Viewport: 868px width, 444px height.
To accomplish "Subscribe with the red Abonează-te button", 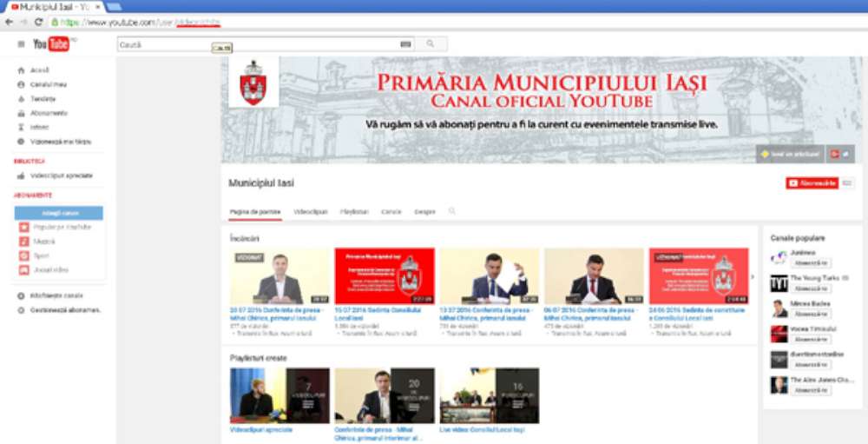I will 812,183.
